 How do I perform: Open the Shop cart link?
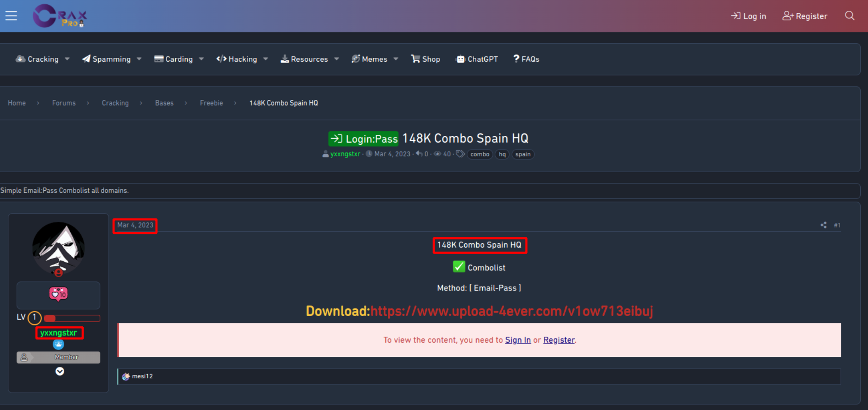click(x=426, y=59)
